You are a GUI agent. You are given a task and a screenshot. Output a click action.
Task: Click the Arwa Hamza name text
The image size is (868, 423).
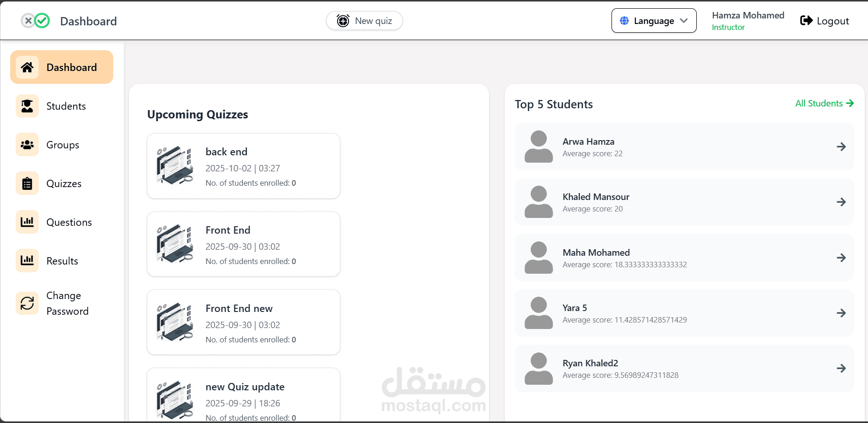(588, 141)
